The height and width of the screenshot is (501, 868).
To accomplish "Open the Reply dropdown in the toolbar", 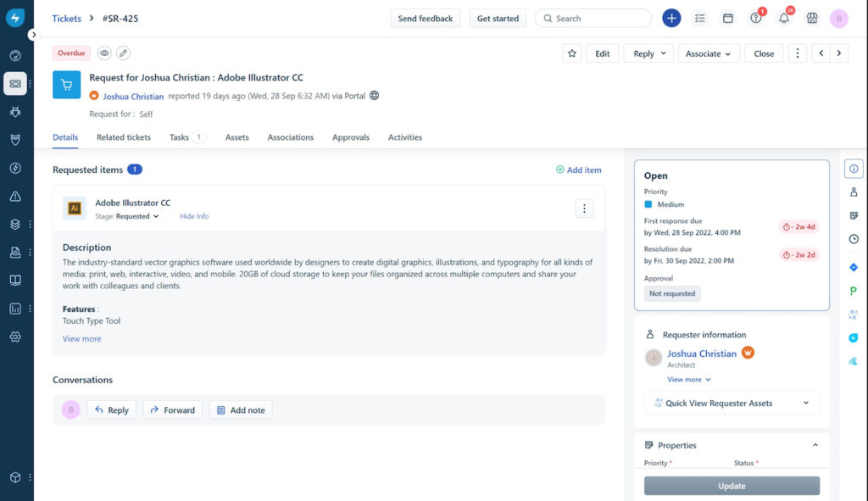I will coord(648,53).
